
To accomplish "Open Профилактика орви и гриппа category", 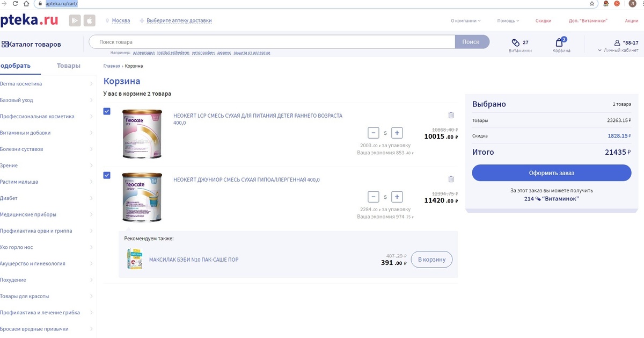I will [x=36, y=231].
